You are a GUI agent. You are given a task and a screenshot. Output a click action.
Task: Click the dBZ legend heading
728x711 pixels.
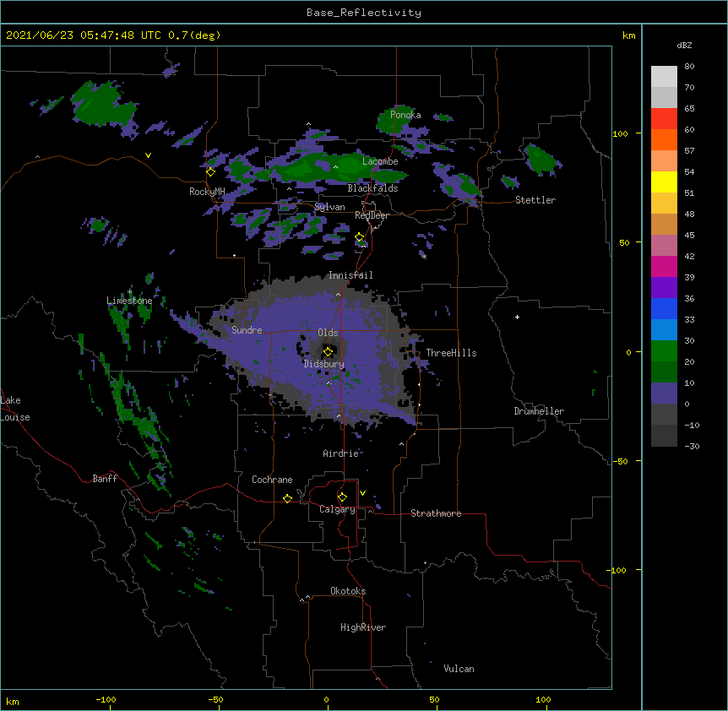[684, 46]
